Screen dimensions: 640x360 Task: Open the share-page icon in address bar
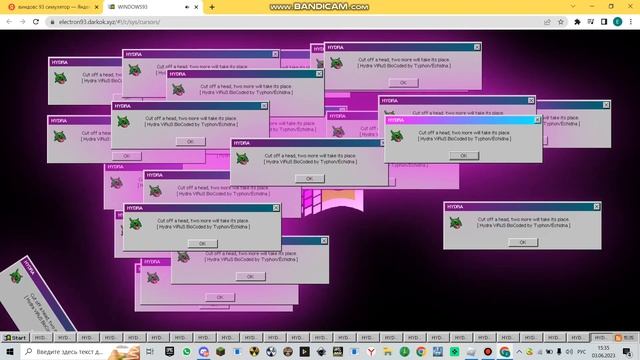point(547,22)
